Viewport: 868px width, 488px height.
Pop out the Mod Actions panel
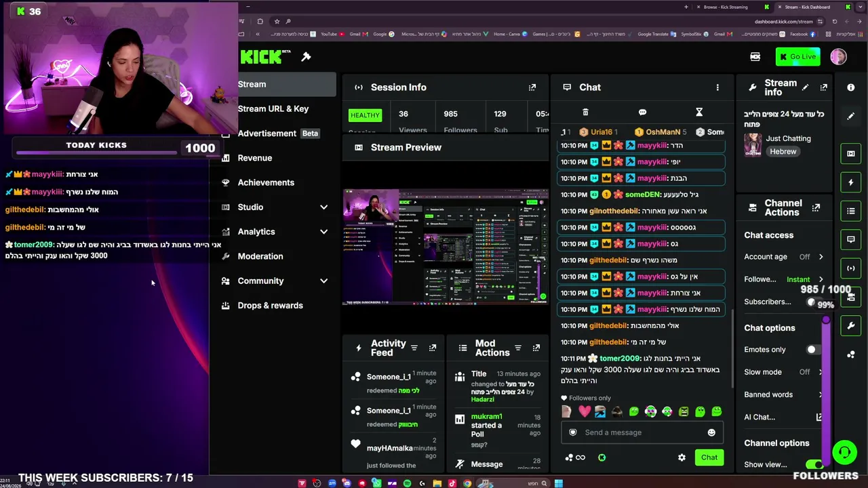[536, 348]
